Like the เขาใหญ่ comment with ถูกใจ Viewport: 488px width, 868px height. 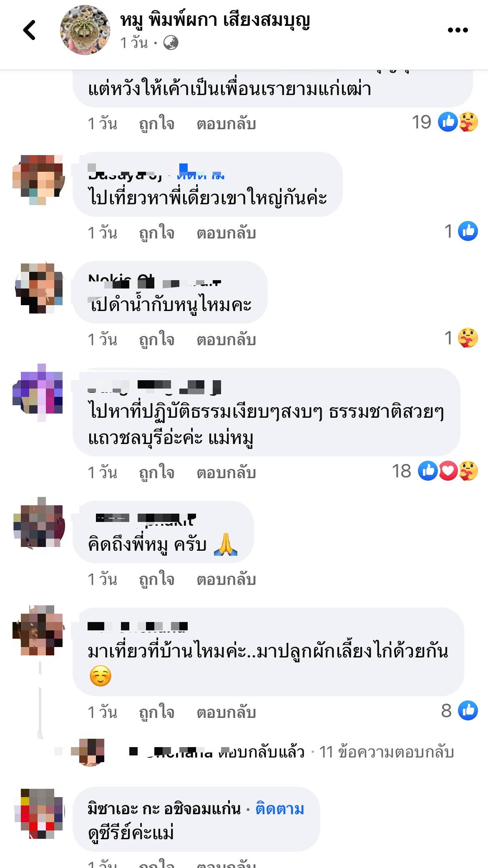click(156, 233)
